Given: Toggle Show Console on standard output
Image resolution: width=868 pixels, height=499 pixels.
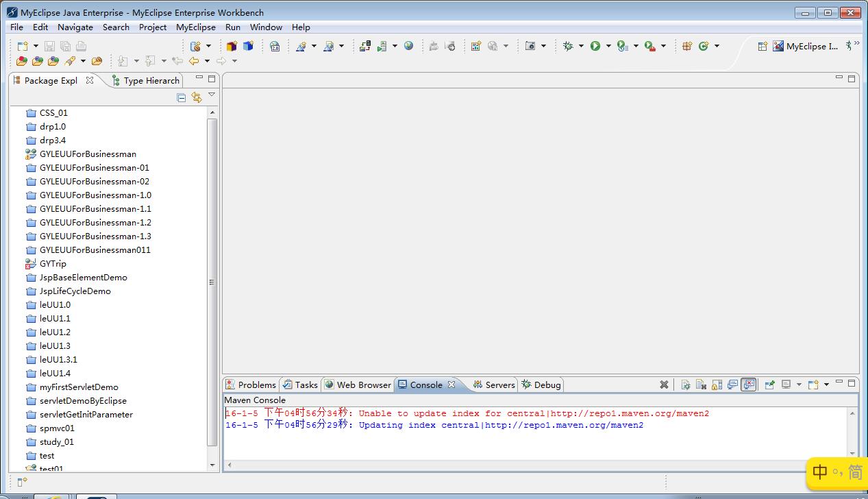Looking at the screenshot, I should tap(732, 385).
